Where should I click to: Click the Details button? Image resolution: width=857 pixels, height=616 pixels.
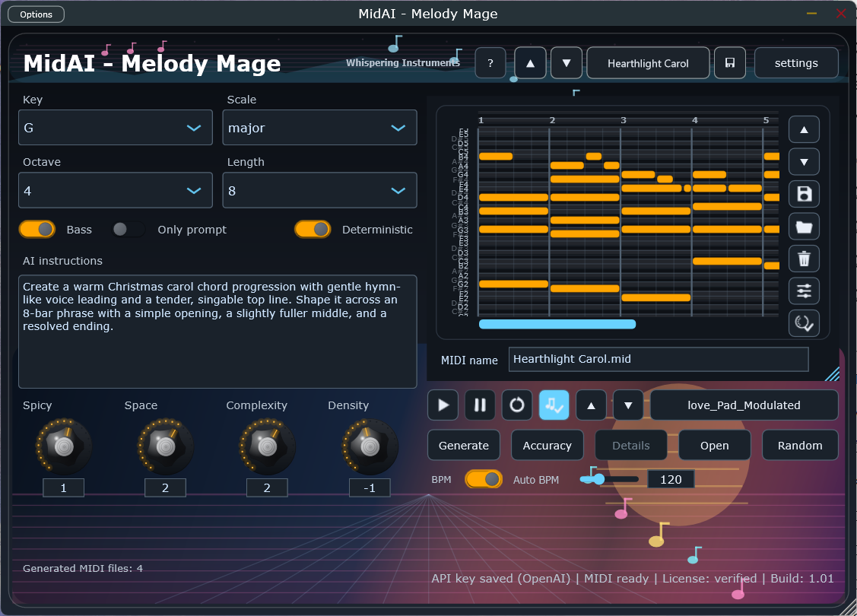point(630,446)
